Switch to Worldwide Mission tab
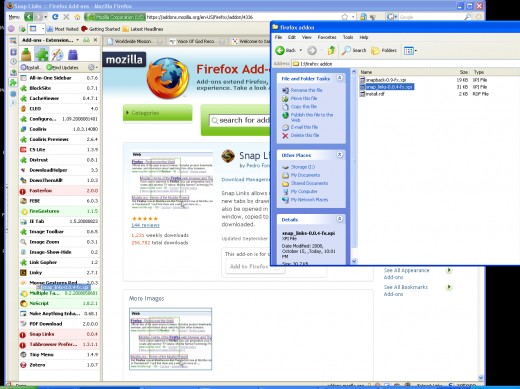This screenshot has width=520, height=389. click(135, 41)
